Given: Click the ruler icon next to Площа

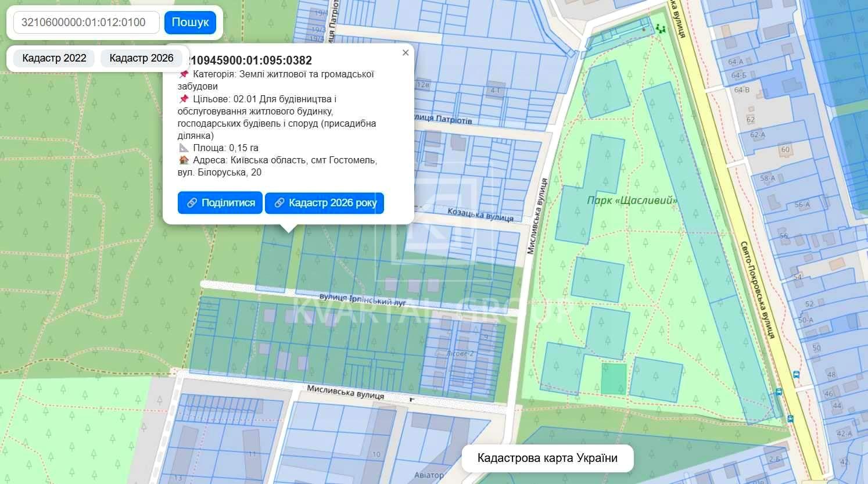Looking at the screenshot, I should (184, 148).
